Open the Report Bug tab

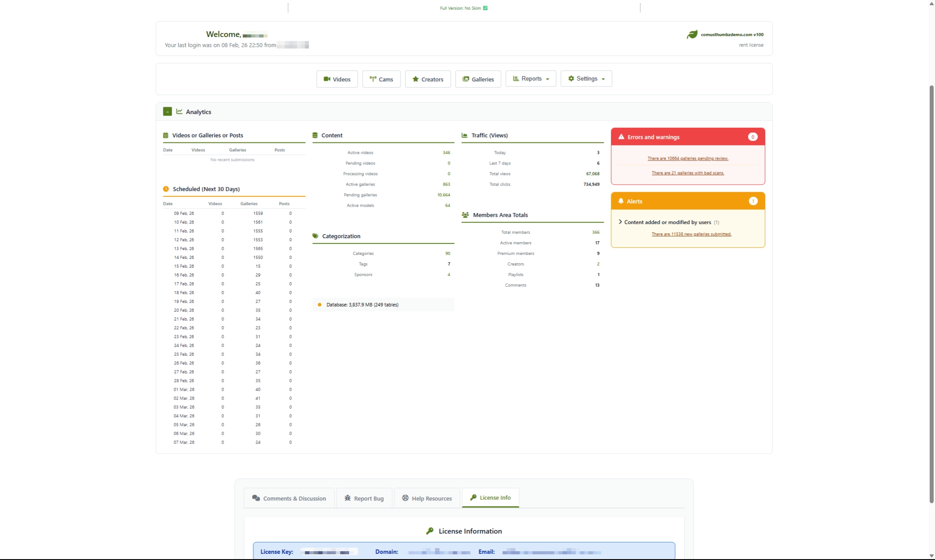[x=364, y=498]
